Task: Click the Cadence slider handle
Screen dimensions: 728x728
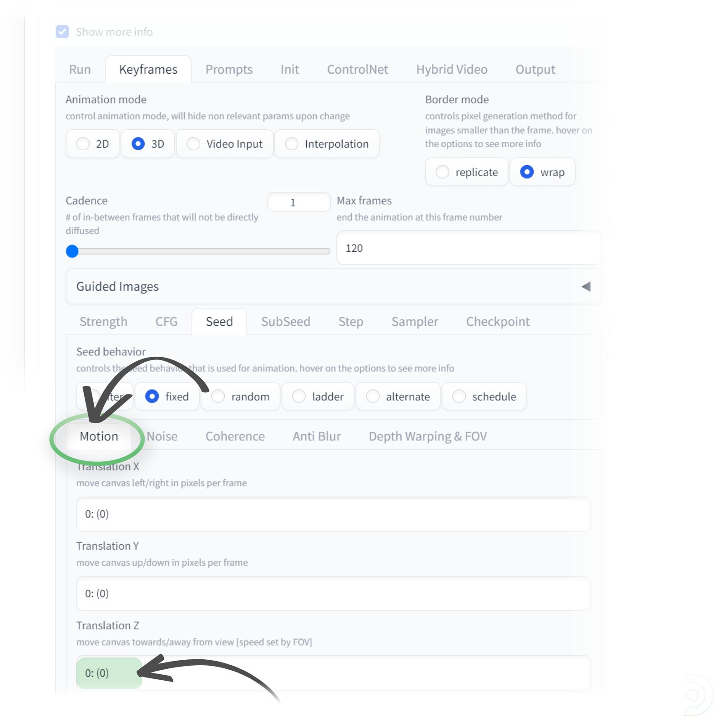Action: (x=72, y=251)
